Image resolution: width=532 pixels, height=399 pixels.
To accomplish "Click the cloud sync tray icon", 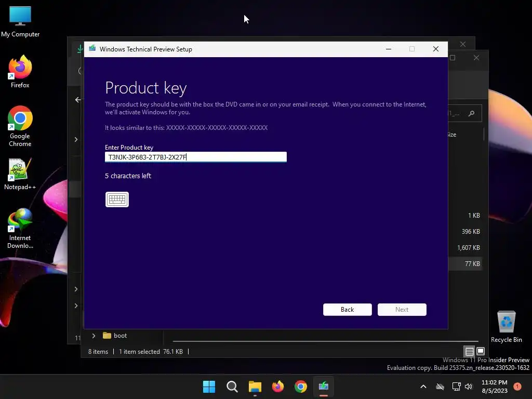I will tap(440, 387).
